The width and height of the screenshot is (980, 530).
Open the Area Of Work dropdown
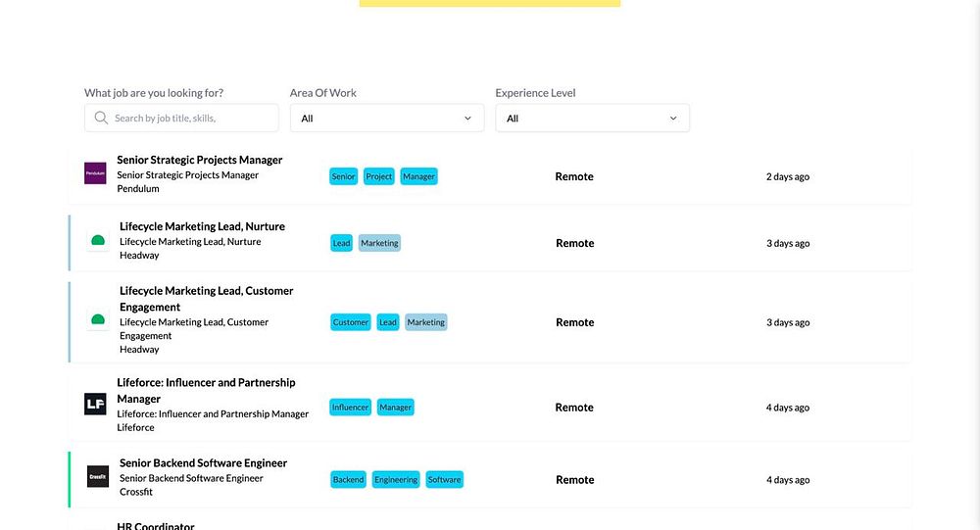387,118
